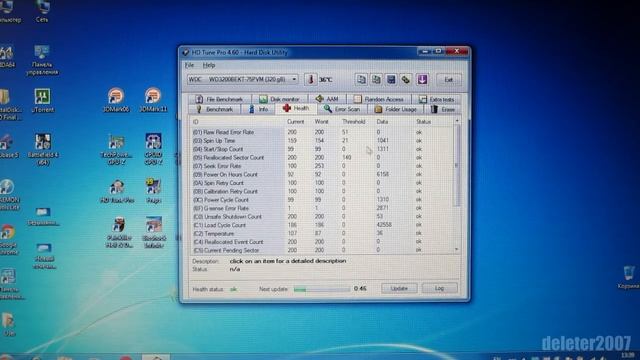Click the copy info to clipboard toolbar icon
Viewport: 640px width, 360px height.
pyautogui.click(x=361, y=80)
